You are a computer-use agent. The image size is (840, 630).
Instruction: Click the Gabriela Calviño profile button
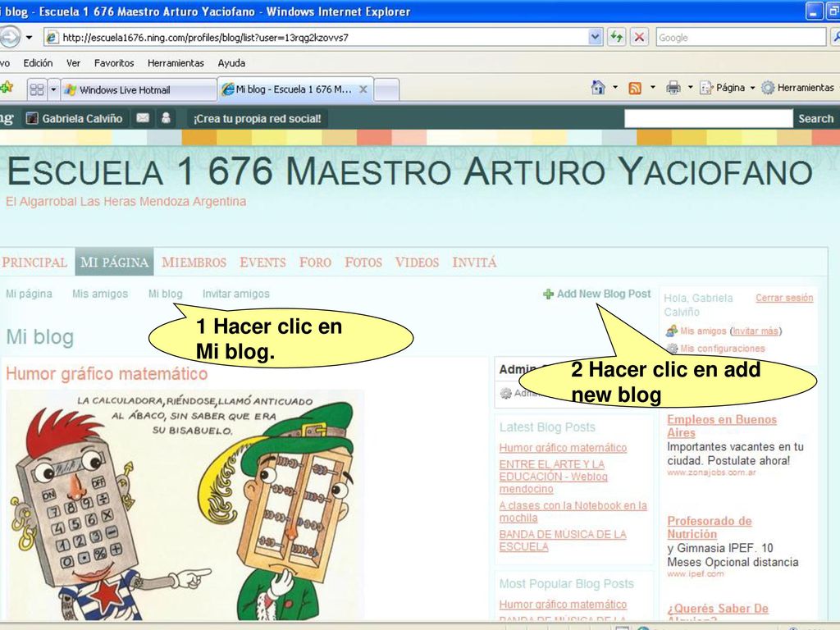75,118
